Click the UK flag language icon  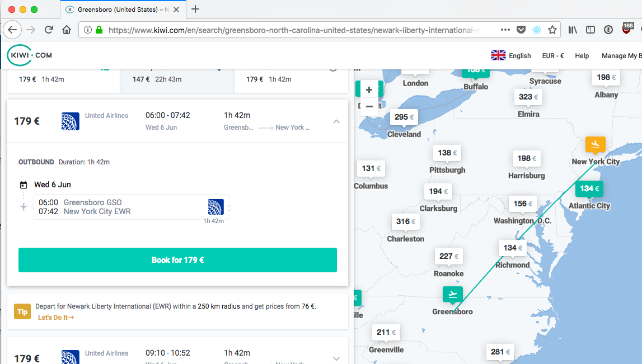[x=498, y=55]
